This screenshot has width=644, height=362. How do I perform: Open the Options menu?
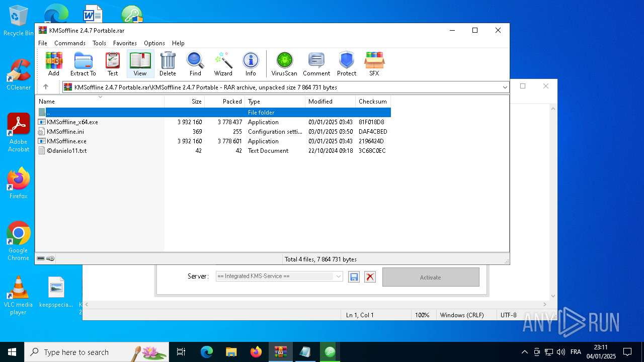(x=154, y=43)
